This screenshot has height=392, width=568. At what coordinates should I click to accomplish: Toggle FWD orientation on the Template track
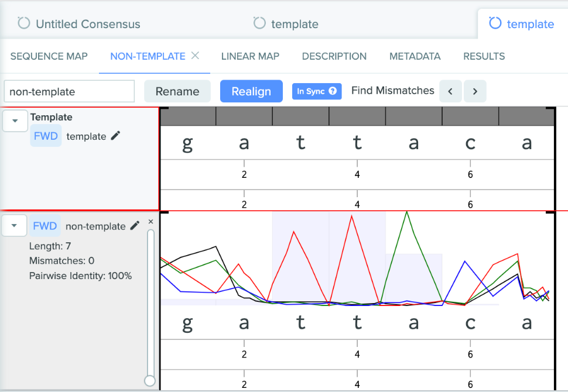tap(46, 136)
